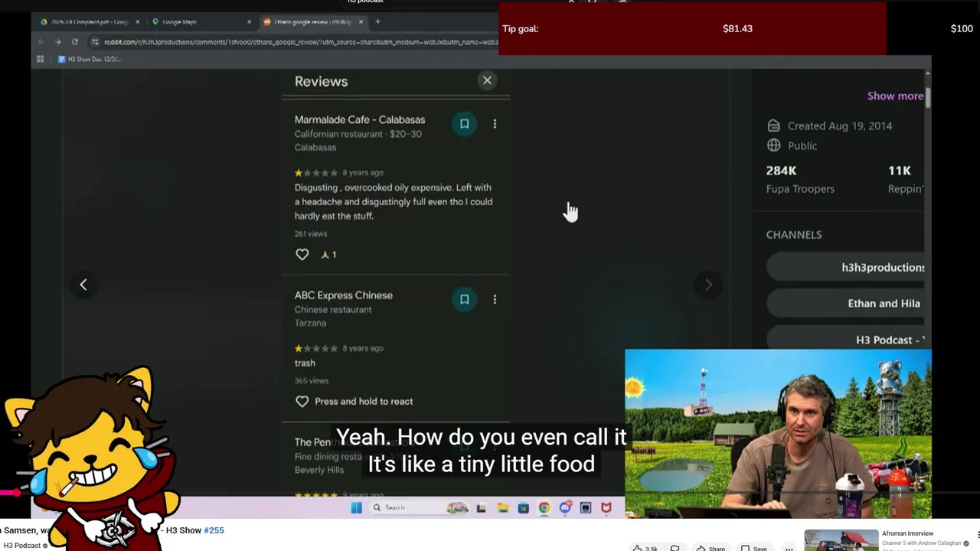The width and height of the screenshot is (980, 551).
Task: Open the Windows Start menu
Action: [x=356, y=507]
